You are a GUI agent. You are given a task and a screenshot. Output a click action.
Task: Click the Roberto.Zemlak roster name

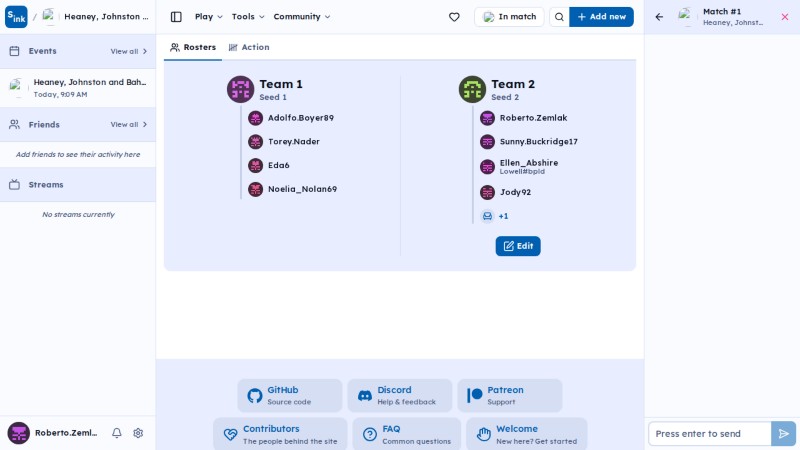533,118
